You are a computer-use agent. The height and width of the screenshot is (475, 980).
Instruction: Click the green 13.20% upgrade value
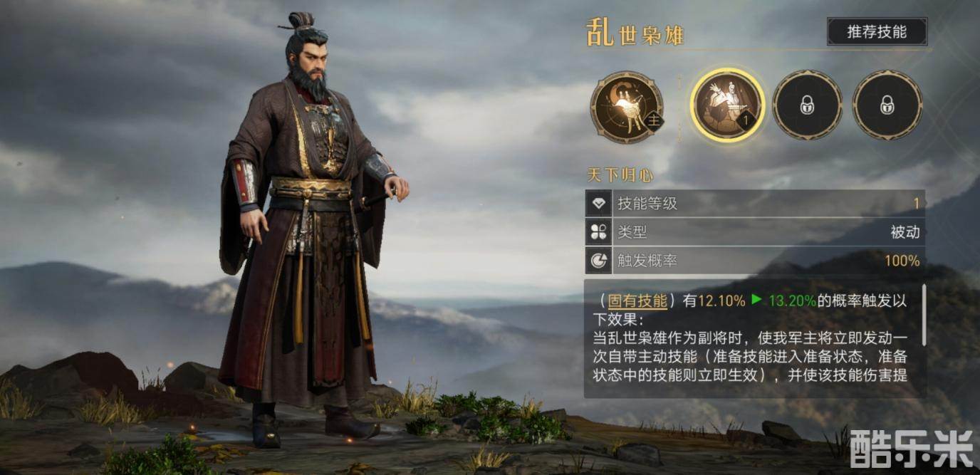tap(793, 301)
